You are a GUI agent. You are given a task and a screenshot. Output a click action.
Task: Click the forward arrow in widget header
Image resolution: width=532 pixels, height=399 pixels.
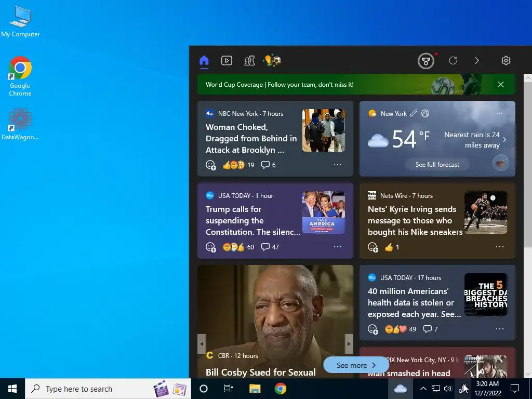(477, 61)
